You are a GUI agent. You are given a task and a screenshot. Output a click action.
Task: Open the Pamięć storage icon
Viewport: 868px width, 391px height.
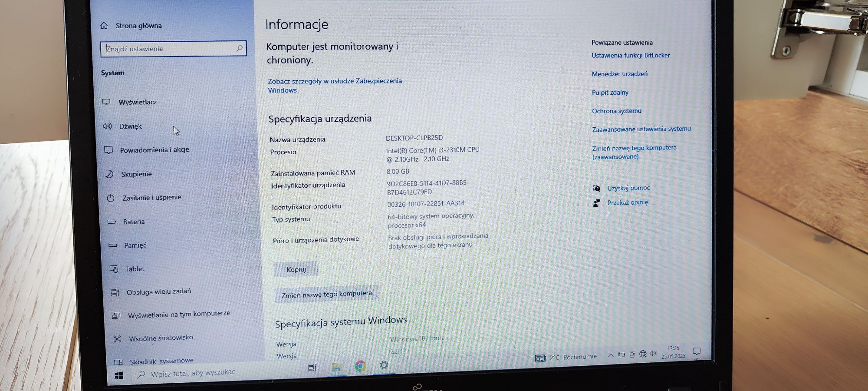113,245
